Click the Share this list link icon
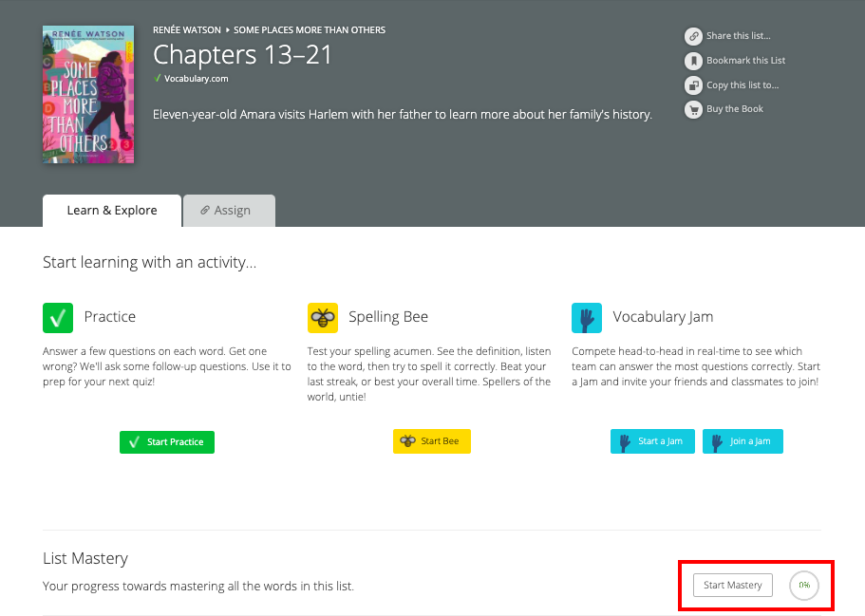 pyautogui.click(x=693, y=36)
